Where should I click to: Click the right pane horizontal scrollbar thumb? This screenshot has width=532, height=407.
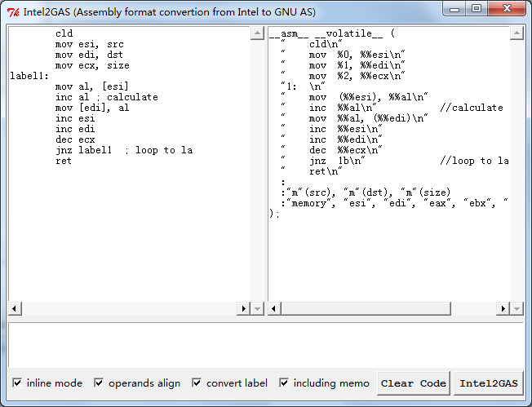[x=366, y=308]
